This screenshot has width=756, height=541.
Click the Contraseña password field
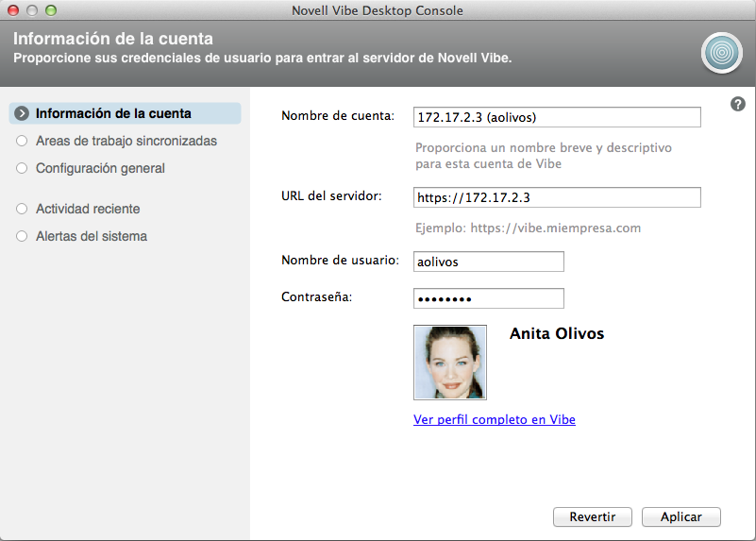488,298
